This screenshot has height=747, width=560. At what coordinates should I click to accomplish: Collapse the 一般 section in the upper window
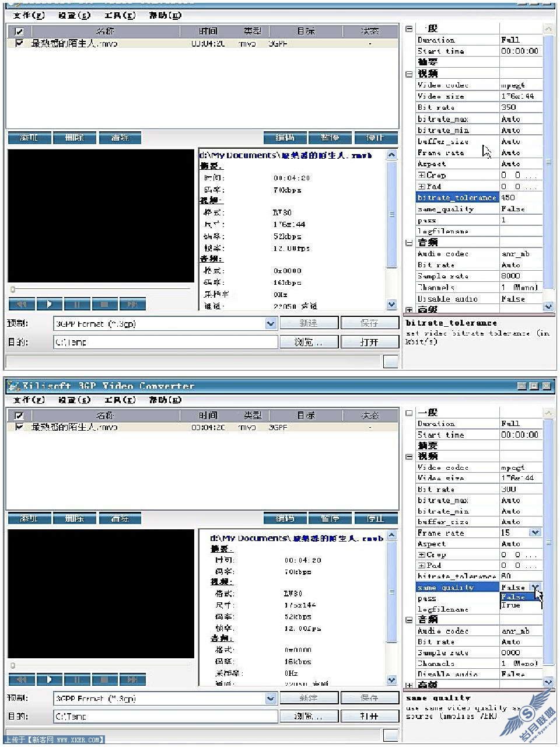(409, 29)
